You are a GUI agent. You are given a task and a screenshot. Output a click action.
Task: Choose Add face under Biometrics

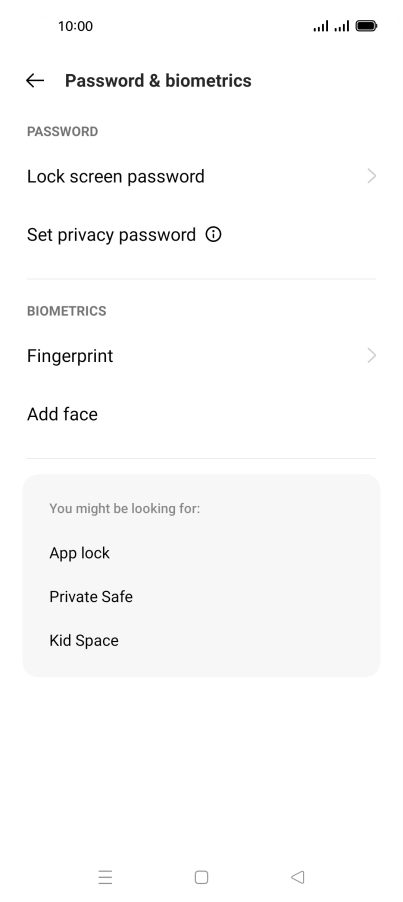201,414
